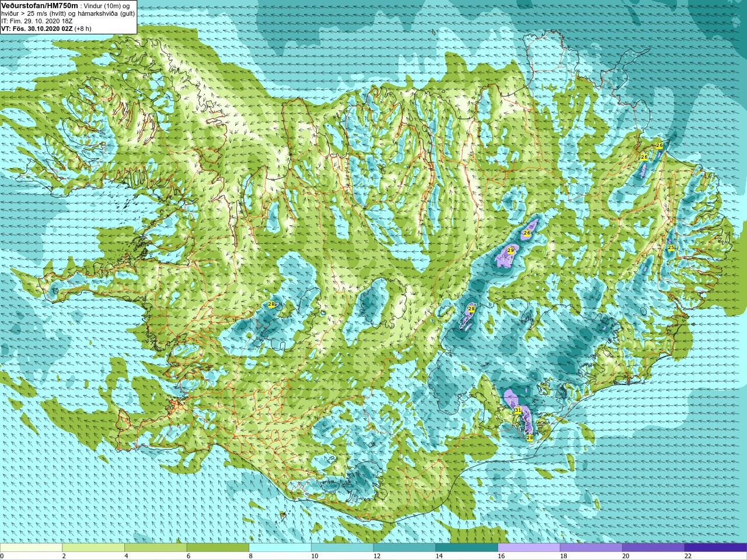The width and height of the screenshot is (747, 560).
Task: Click the yellow gust marker labeled 25
Action: 671,248
